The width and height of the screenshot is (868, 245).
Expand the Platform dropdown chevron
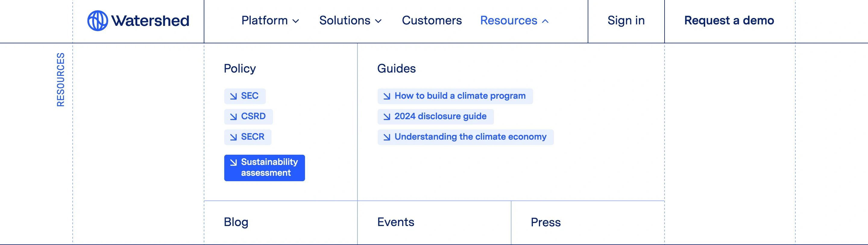(x=296, y=21)
